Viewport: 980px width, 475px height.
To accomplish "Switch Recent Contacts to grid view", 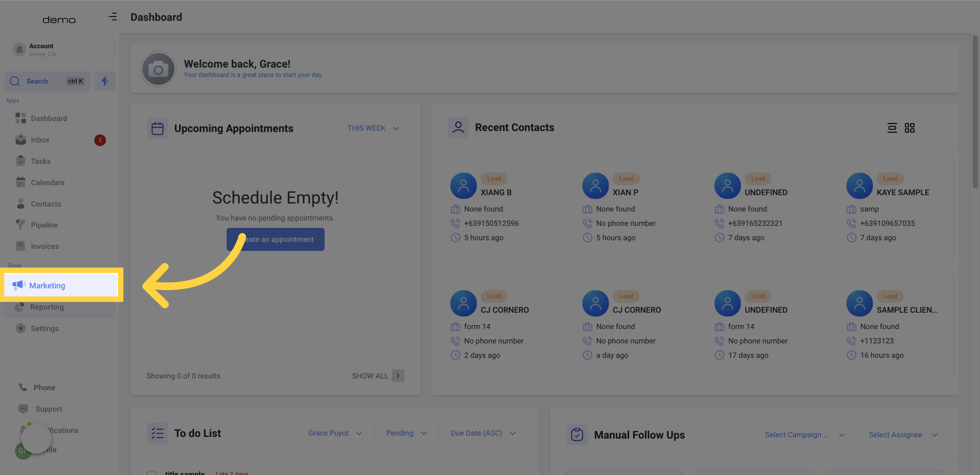I will point(909,128).
